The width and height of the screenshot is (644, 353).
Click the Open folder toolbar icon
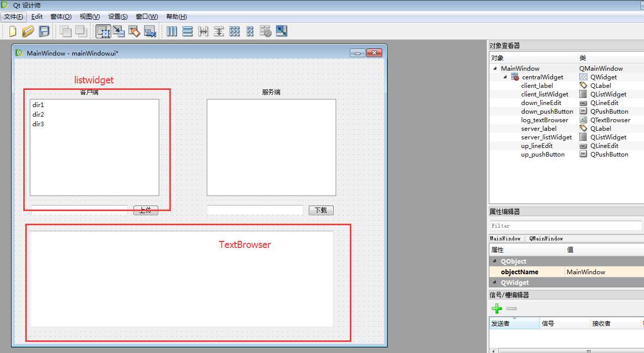point(28,31)
